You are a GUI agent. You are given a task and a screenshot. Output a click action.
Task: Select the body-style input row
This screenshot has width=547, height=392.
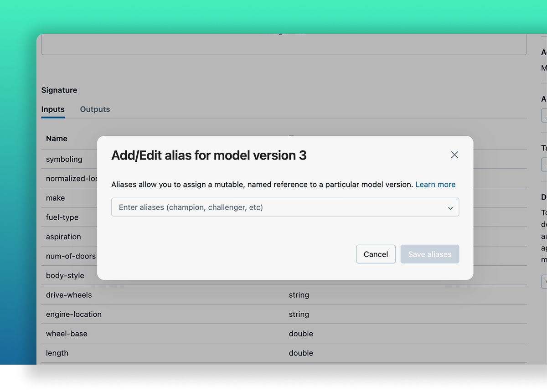64,275
